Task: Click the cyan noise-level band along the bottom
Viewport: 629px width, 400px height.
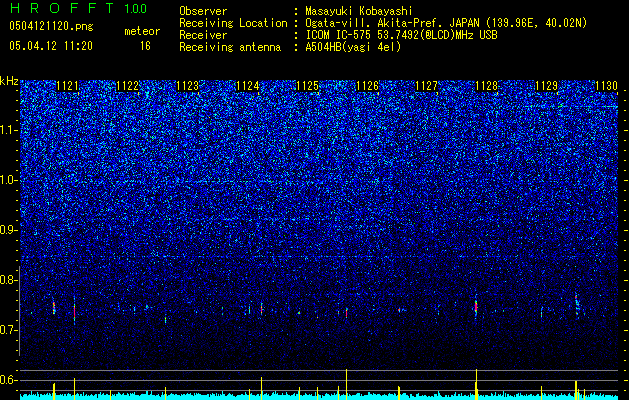Action: [319, 397]
